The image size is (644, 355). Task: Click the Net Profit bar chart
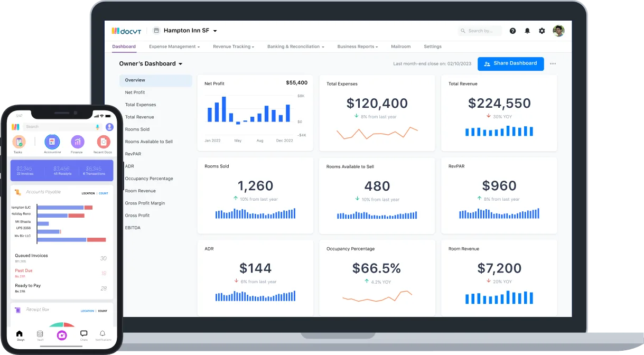(x=248, y=109)
